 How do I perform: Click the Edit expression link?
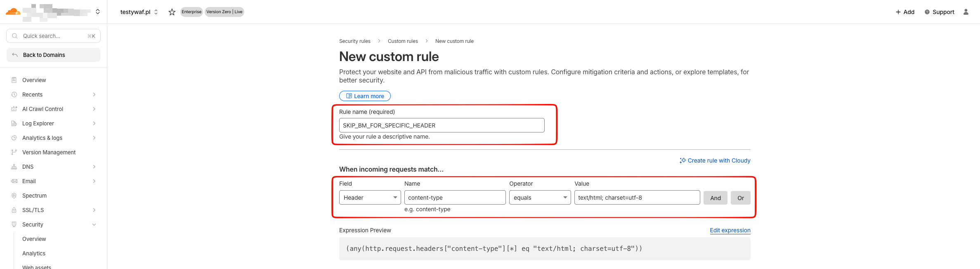pos(730,230)
